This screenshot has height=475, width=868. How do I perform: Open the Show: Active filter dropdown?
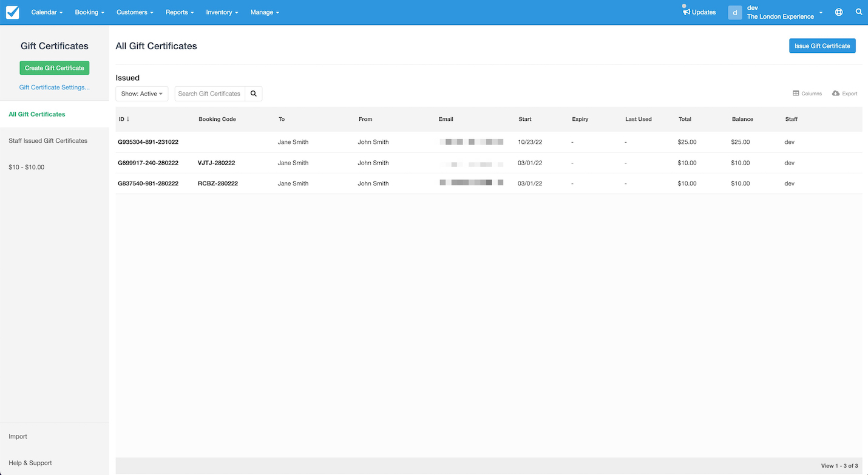tap(142, 94)
